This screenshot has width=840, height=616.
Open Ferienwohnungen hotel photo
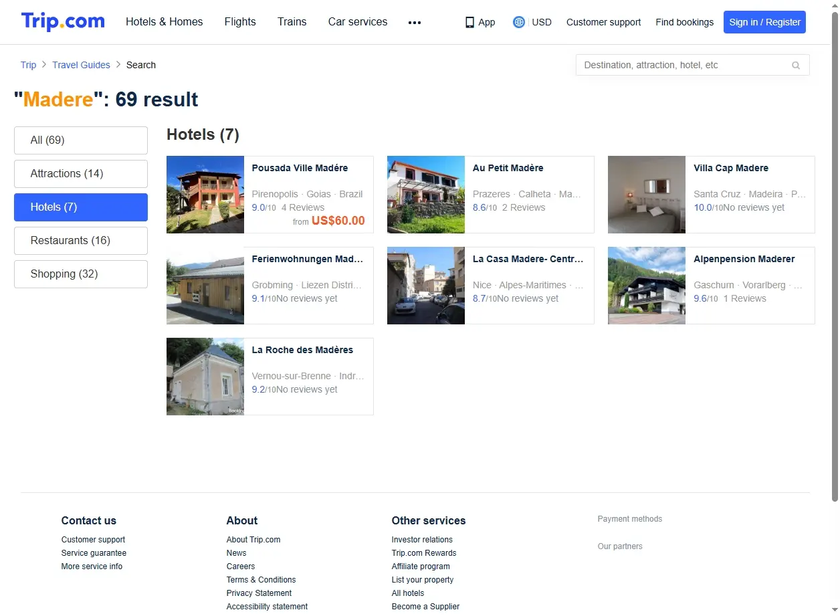pyautogui.click(x=205, y=286)
